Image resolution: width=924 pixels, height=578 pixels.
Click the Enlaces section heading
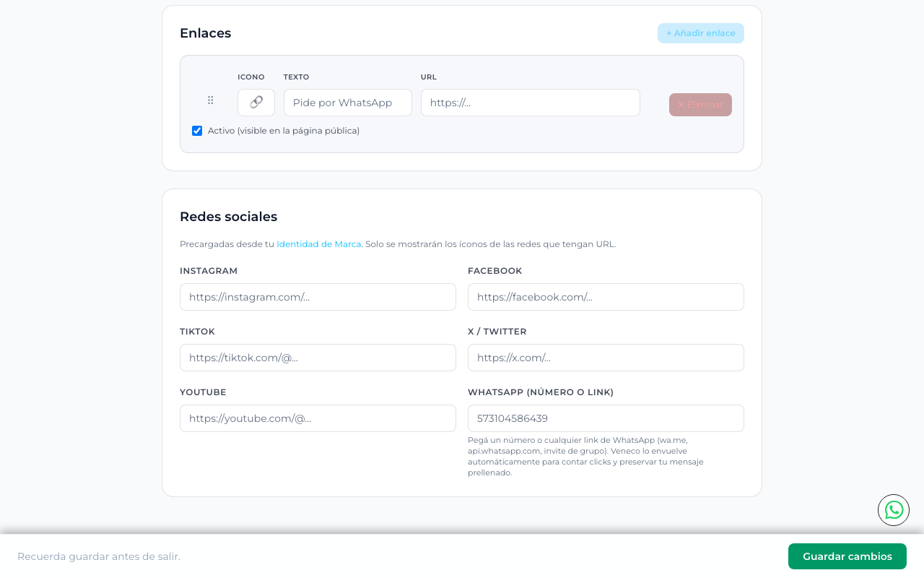(206, 33)
